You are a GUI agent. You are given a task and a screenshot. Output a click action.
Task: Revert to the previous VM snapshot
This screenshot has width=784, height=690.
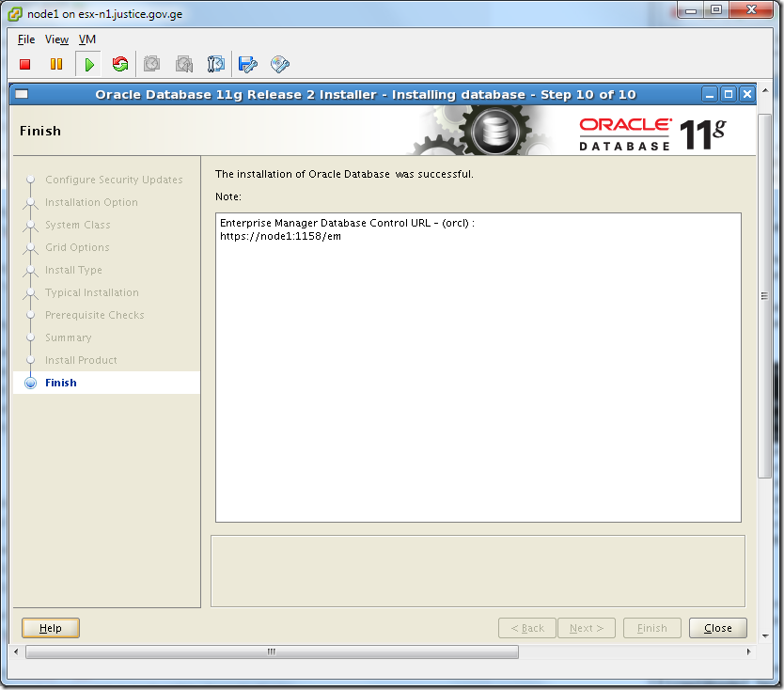pyautogui.click(x=183, y=64)
